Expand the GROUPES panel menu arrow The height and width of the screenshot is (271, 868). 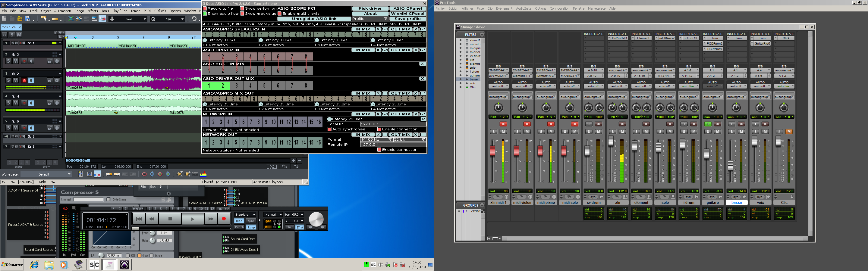coord(482,205)
